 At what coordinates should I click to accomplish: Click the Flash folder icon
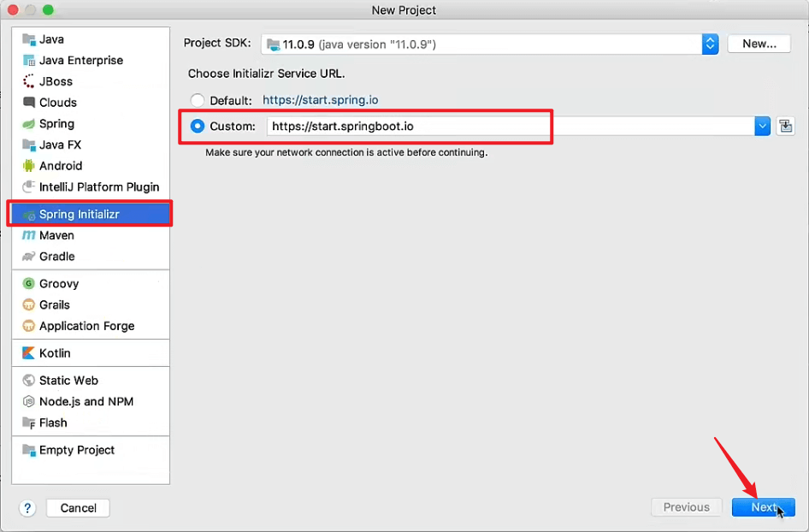[x=29, y=423]
